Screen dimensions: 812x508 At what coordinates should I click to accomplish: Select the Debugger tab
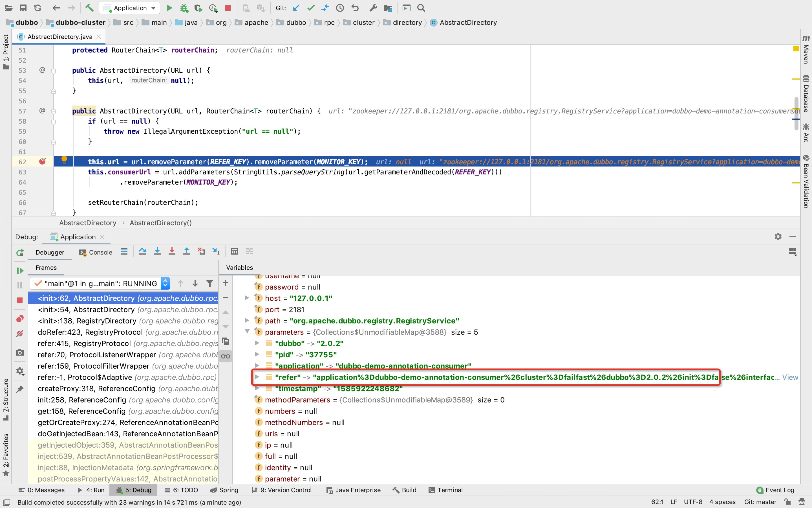point(50,252)
